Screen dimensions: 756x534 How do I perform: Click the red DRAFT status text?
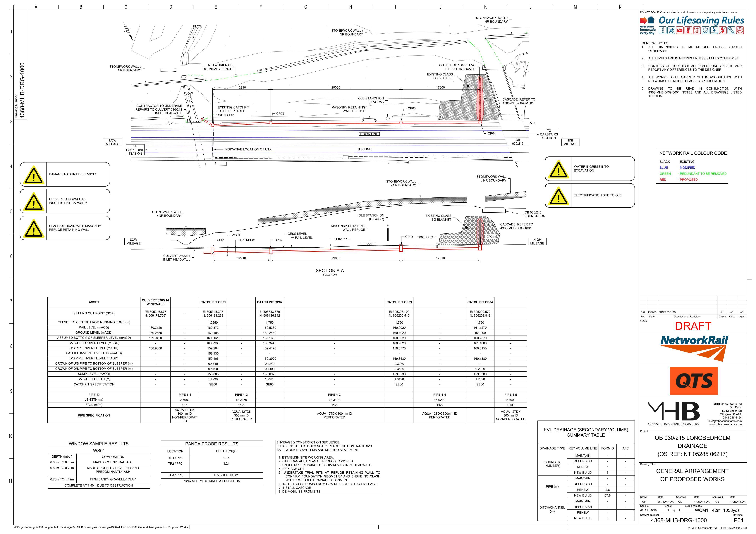pyautogui.click(x=693, y=326)
